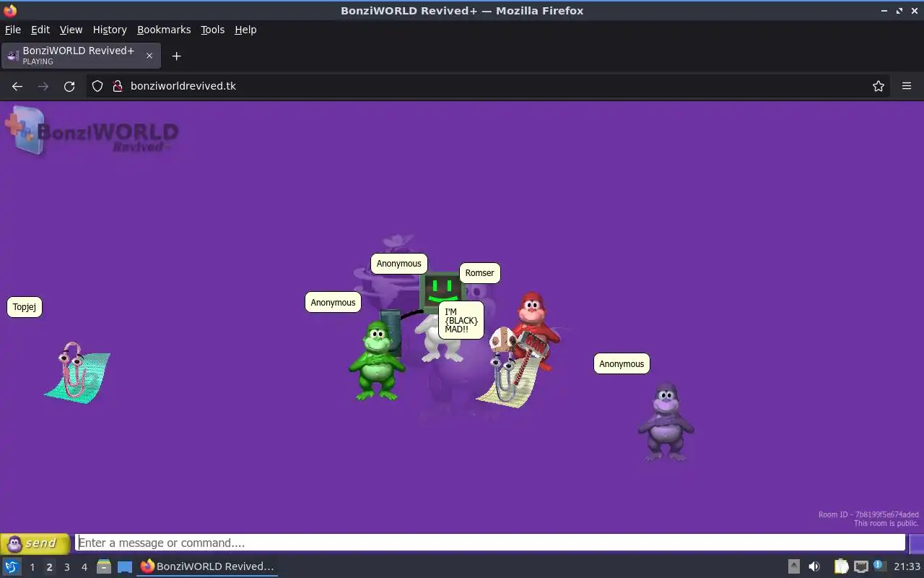
Task: Reload the current page
Action: [69, 86]
